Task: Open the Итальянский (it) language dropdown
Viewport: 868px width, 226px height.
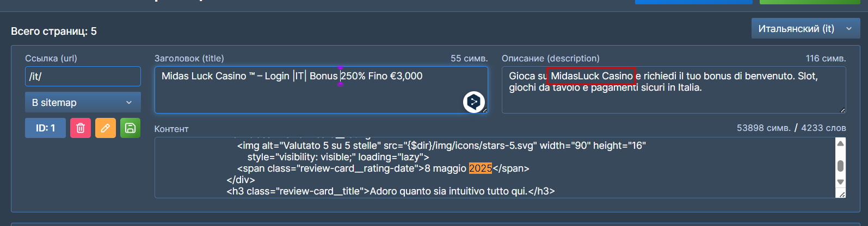Action: click(805, 29)
